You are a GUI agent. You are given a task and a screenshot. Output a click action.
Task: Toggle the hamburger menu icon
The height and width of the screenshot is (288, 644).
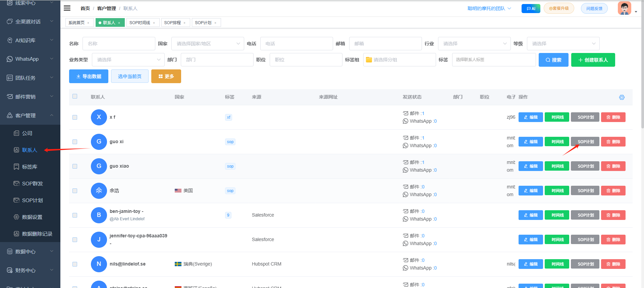click(67, 8)
